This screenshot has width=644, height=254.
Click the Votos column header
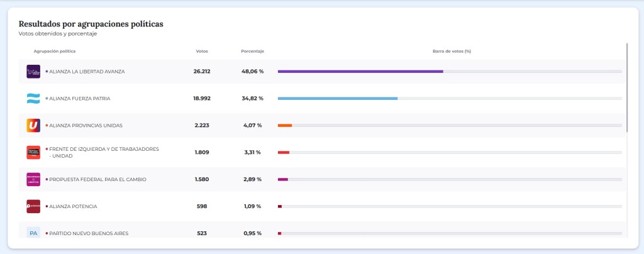point(202,51)
